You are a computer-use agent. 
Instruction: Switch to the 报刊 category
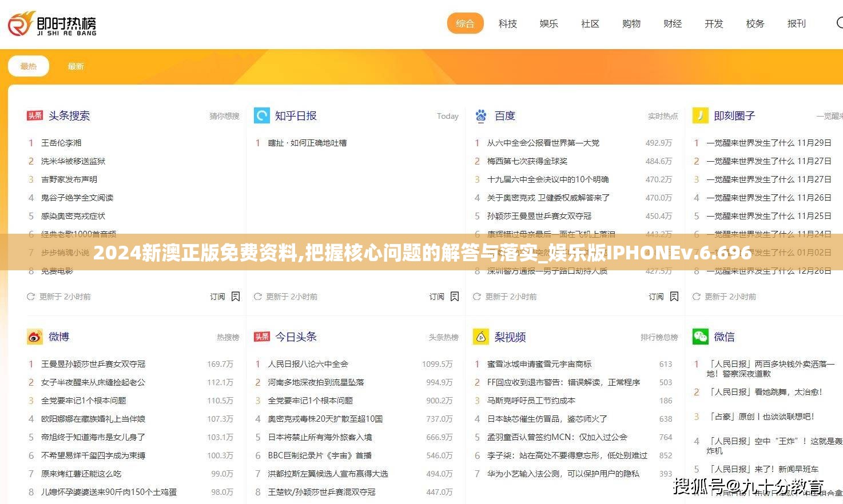click(796, 23)
